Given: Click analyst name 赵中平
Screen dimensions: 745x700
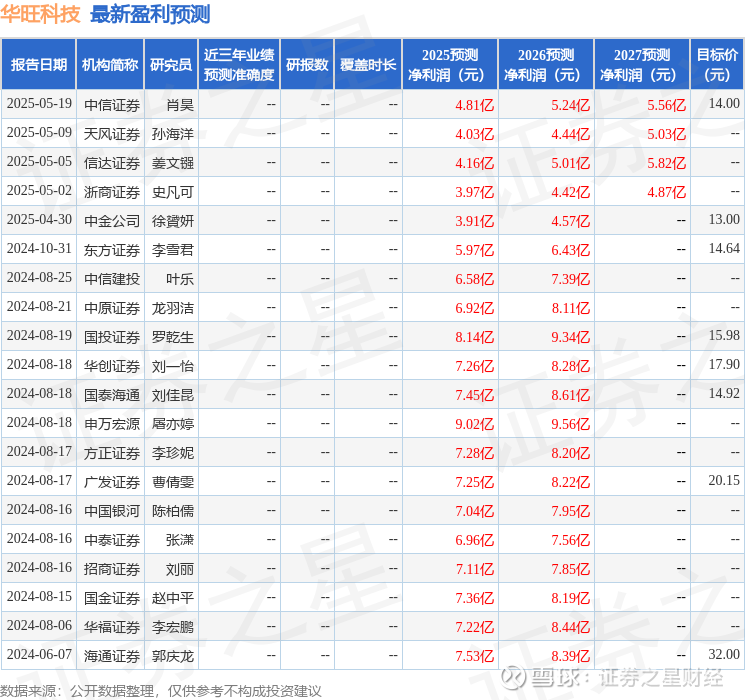Looking at the screenshot, I should (x=173, y=598).
